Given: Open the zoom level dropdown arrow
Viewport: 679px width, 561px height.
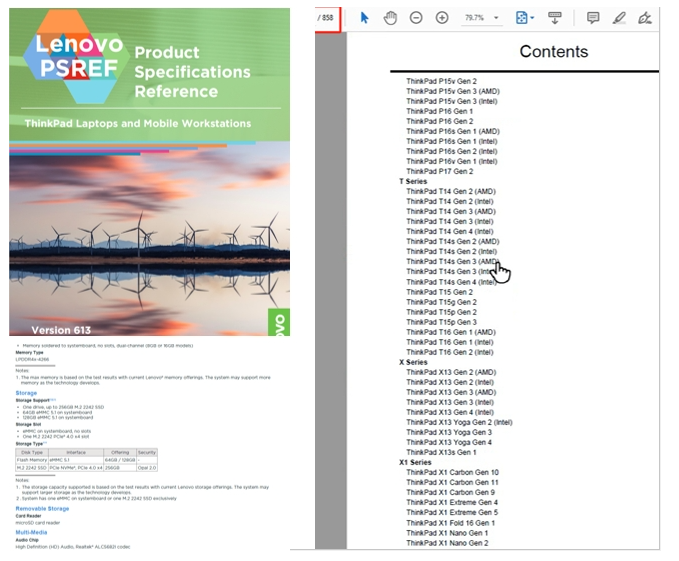Looking at the screenshot, I should 496,18.
